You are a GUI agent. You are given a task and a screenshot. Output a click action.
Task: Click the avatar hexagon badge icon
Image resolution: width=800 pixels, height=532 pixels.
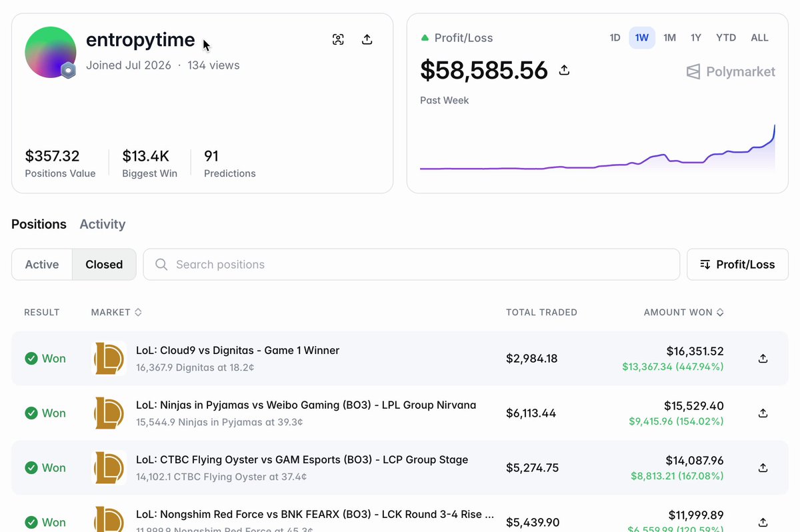click(67, 70)
